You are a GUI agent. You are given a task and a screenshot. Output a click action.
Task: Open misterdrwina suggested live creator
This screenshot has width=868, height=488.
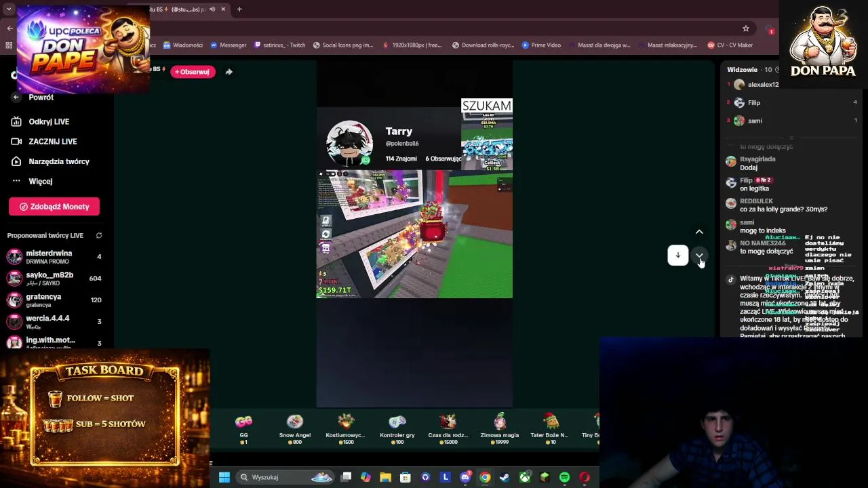click(54, 257)
